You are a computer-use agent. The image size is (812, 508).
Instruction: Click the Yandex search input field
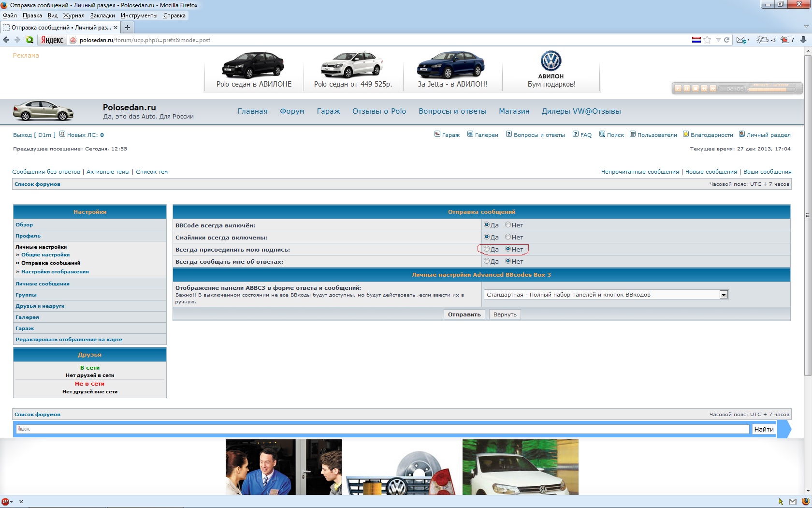click(382, 429)
